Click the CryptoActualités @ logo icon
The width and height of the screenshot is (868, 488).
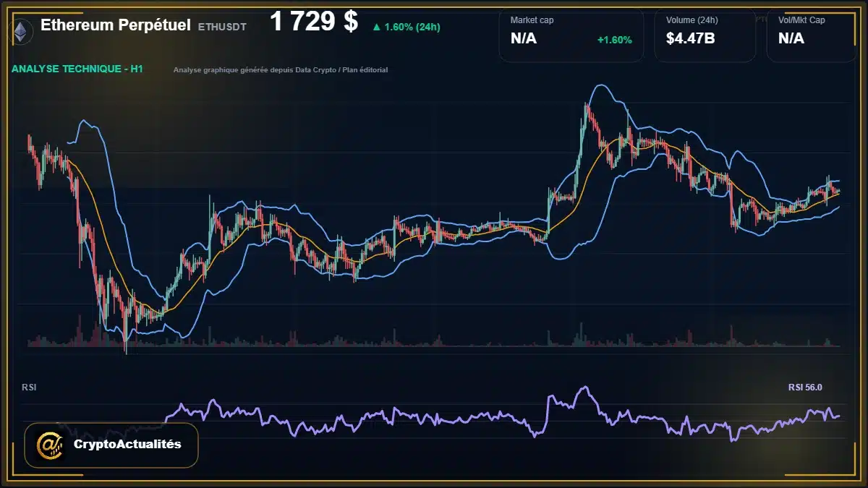pyautogui.click(x=51, y=445)
